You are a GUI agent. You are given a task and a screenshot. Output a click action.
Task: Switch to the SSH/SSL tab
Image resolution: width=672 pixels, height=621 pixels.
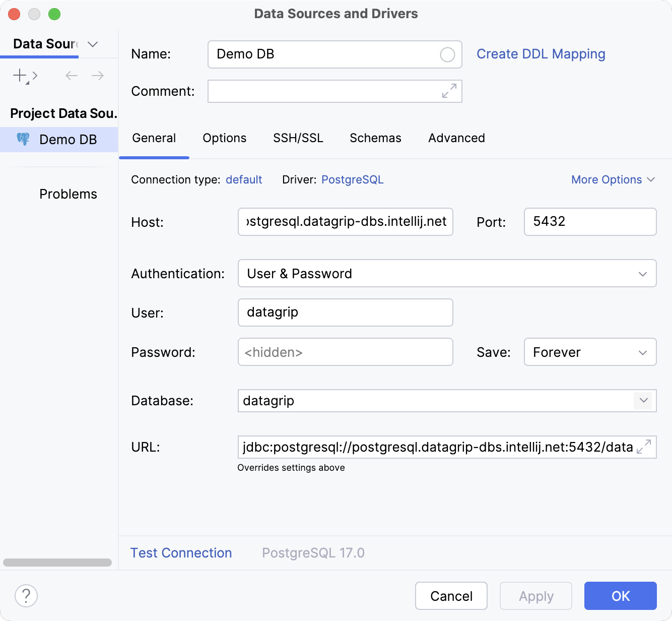298,138
